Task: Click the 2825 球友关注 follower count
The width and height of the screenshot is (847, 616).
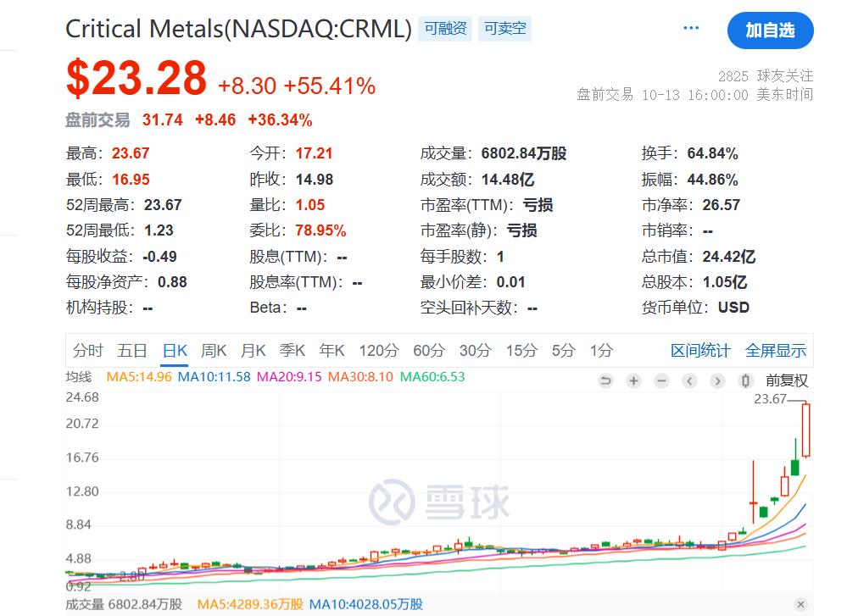Action: click(x=766, y=75)
